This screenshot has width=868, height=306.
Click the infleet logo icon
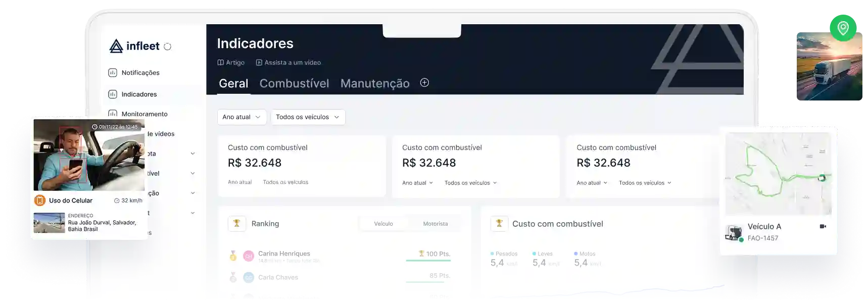116,46
